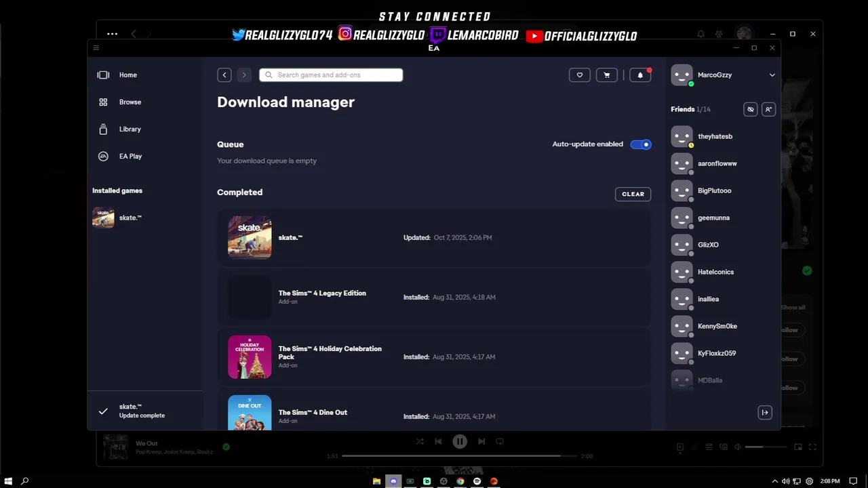Open the wishlist heart icon
The image size is (868, 488).
pyautogui.click(x=580, y=75)
